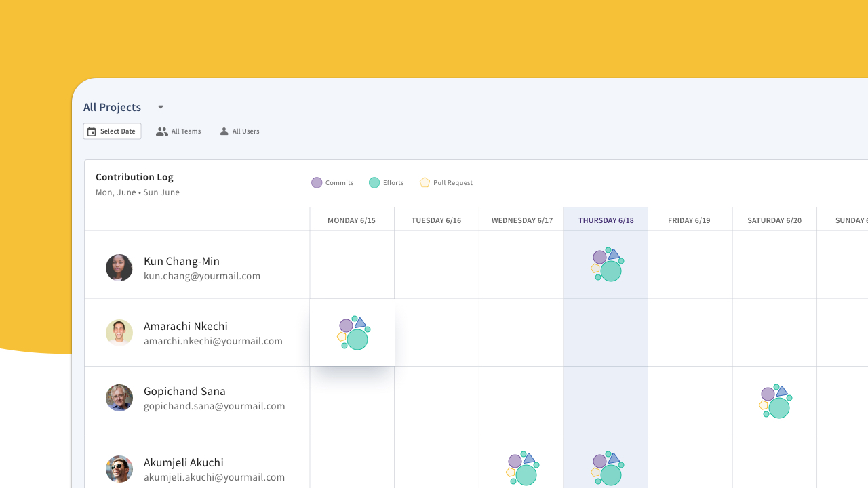Click the name Akumjeli Akuchi

click(184, 462)
